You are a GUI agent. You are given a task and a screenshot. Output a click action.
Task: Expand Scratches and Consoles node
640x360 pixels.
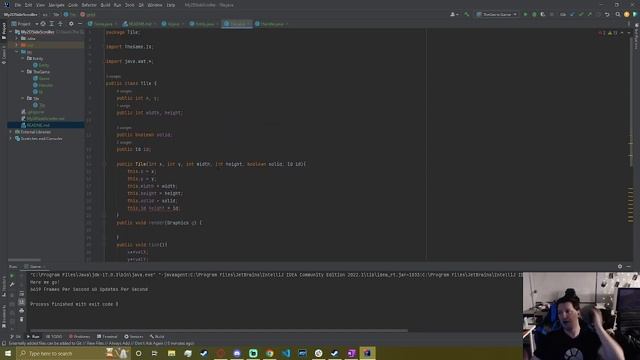(x=11, y=138)
